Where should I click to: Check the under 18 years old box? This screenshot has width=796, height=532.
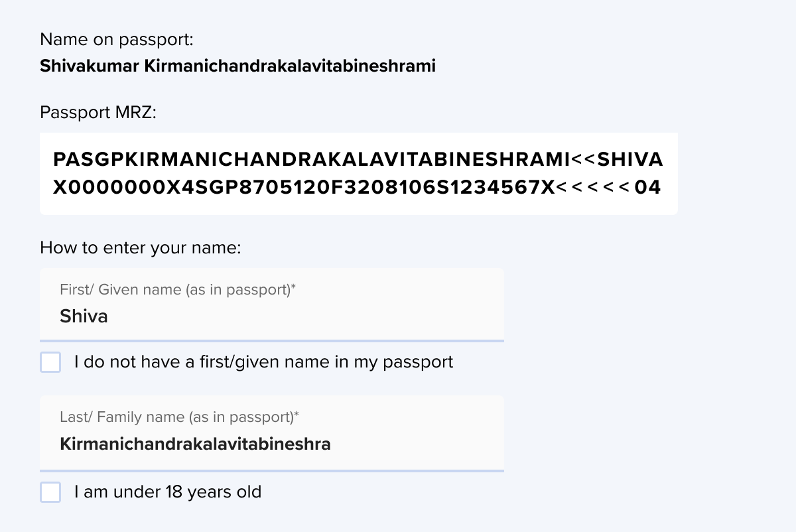[50, 492]
